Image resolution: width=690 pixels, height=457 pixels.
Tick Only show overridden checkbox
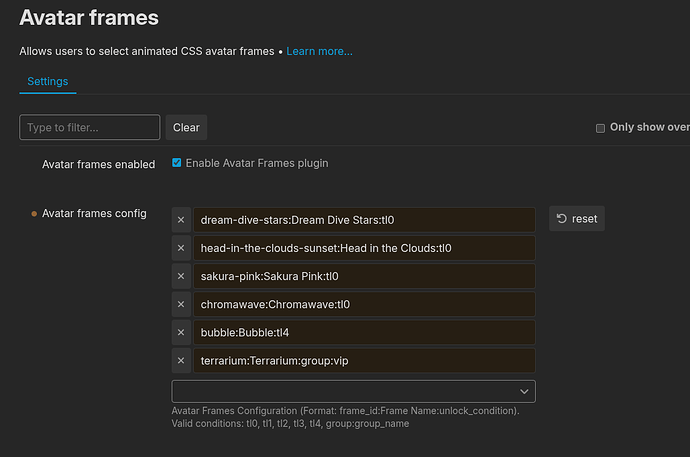(x=600, y=128)
